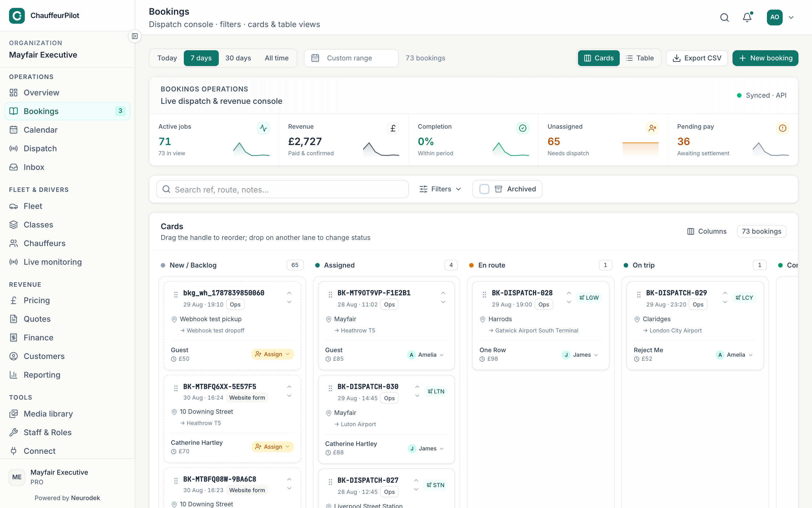812x508 pixels.
Task: Click the search ref, route, notes field
Action: (x=282, y=189)
